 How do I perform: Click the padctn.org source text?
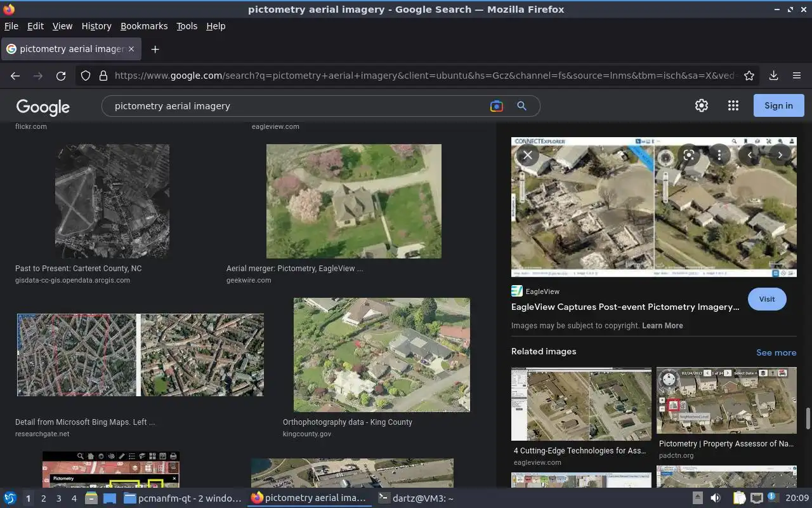676,455
